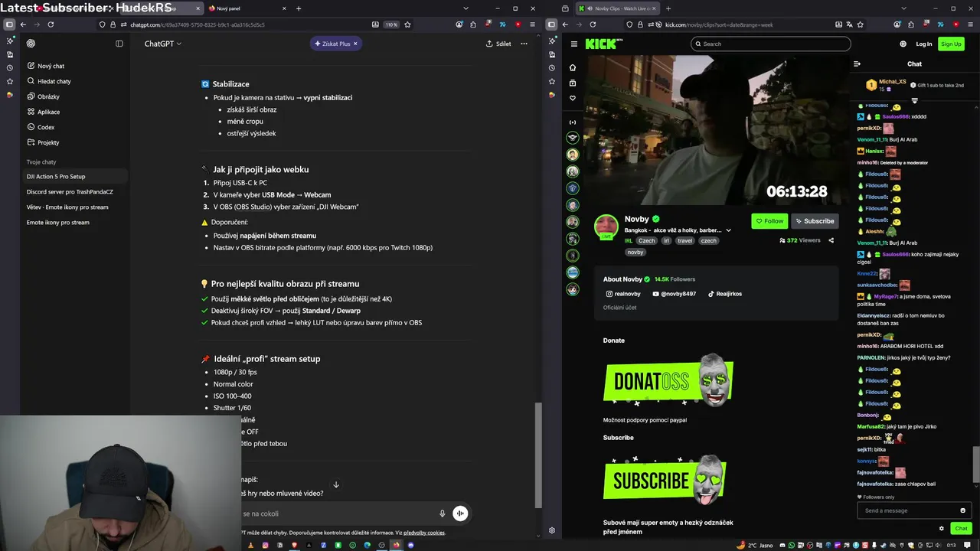Open Kick browse icon in left rail
The image size is (980, 551).
(572, 83)
